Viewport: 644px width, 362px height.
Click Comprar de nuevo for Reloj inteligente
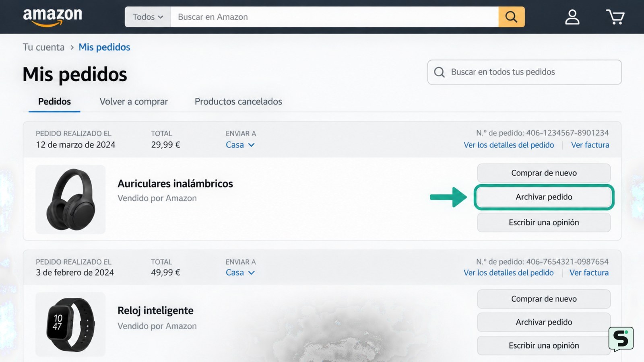click(x=544, y=299)
